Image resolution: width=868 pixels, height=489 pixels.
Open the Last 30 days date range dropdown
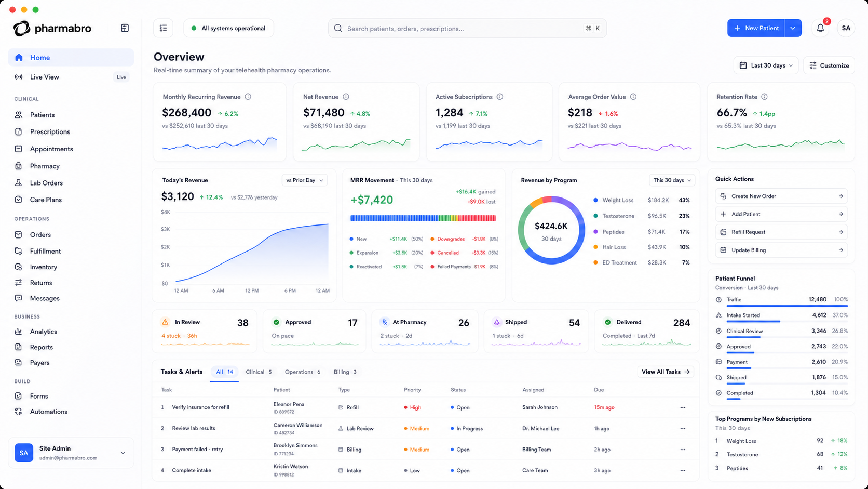[x=766, y=65]
